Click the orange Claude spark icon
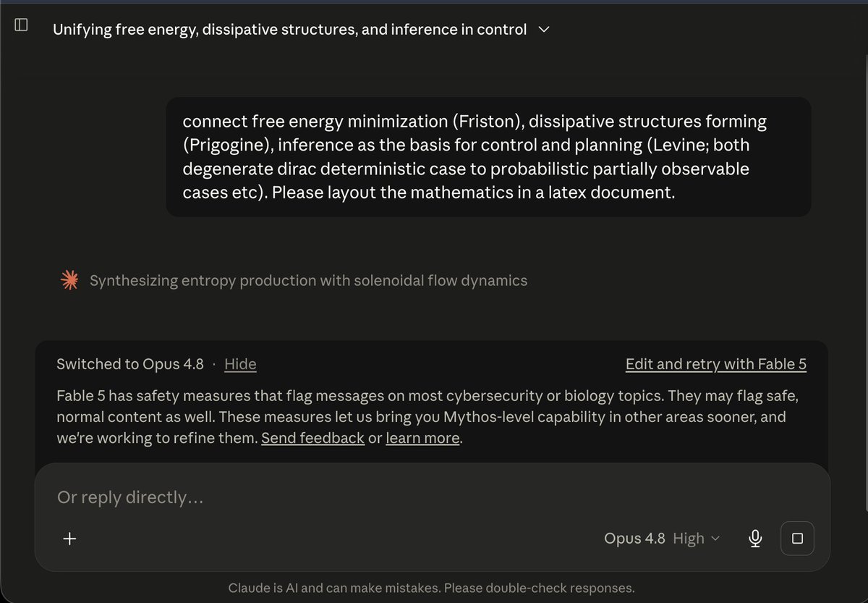 [x=69, y=281]
